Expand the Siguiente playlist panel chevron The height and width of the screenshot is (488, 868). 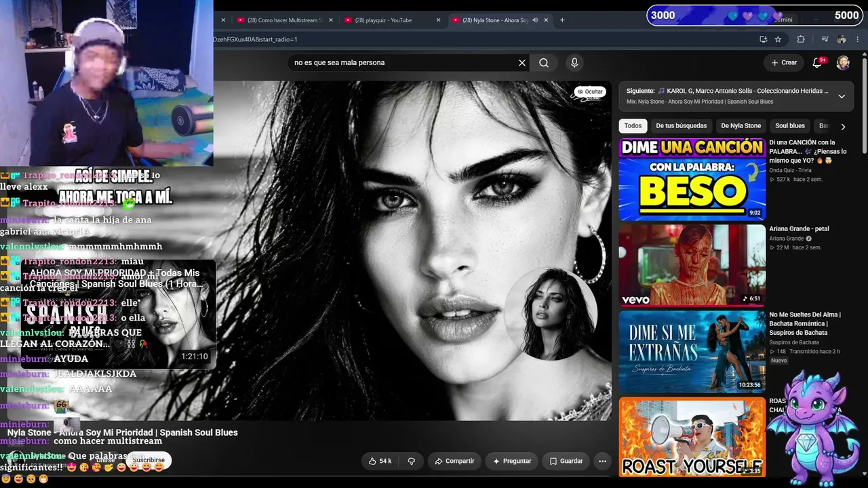842,96
